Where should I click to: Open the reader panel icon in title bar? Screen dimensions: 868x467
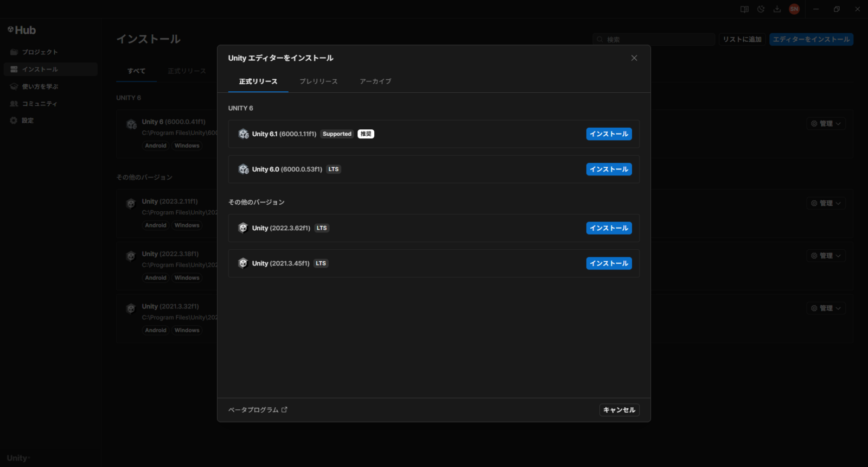point(745,9)
